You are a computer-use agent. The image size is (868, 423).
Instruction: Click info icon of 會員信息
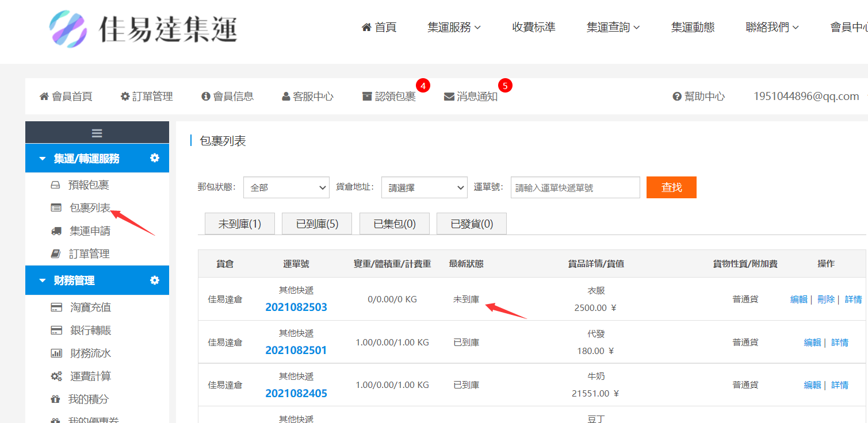tap(206, 97)
